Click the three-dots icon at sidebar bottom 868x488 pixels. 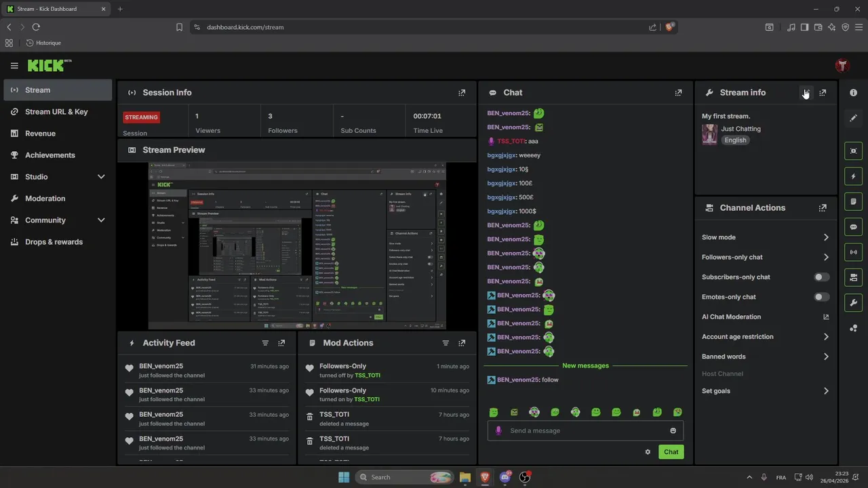click(x=853, y=328)
